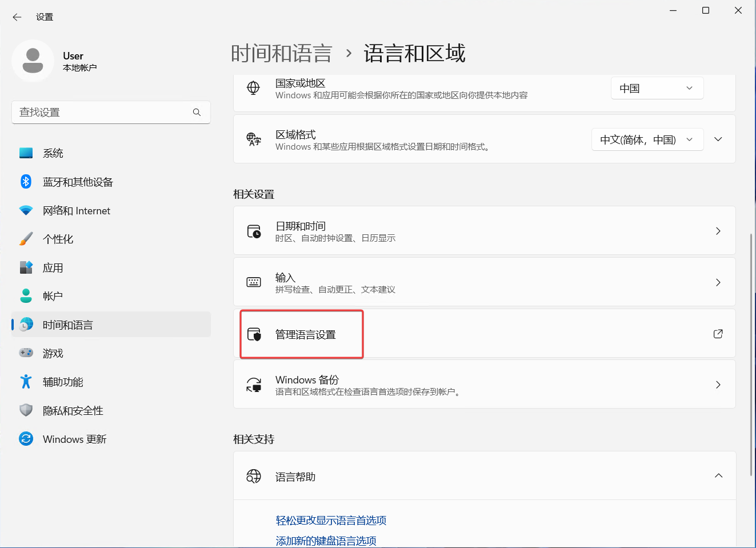Click the 查找设置 search field
This screenshot has height=548, width=756.
(x=103, y=113)
